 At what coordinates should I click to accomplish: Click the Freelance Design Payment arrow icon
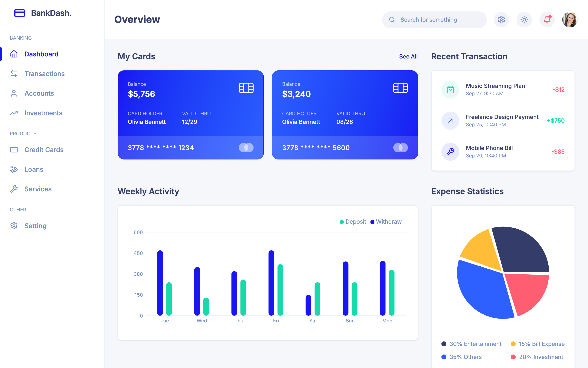[450, 120]
